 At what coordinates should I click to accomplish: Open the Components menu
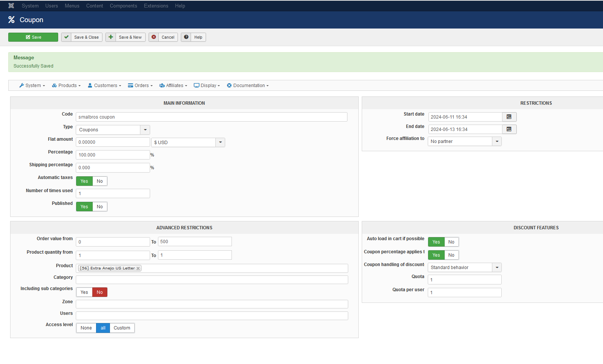[x=123, y=6]
